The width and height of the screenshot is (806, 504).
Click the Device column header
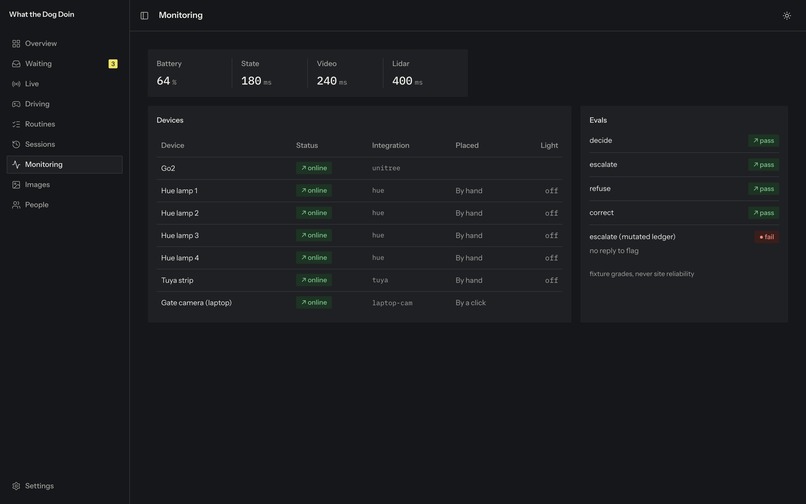click(173, 146)
